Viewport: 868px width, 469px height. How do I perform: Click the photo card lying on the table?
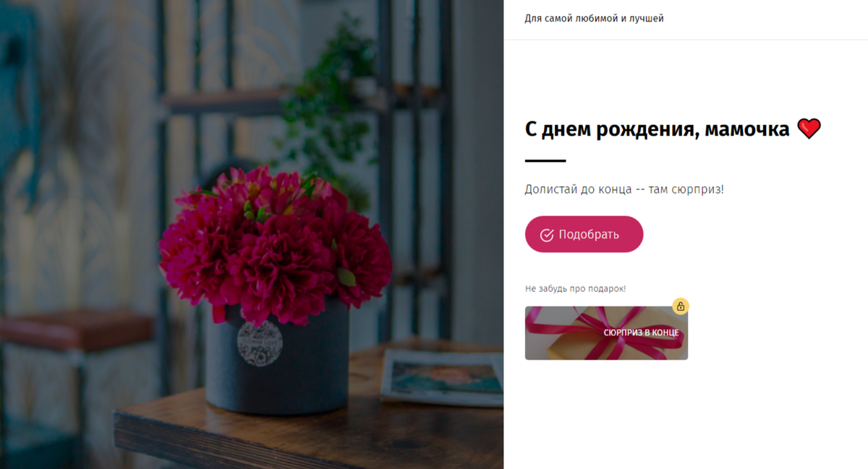443,376
